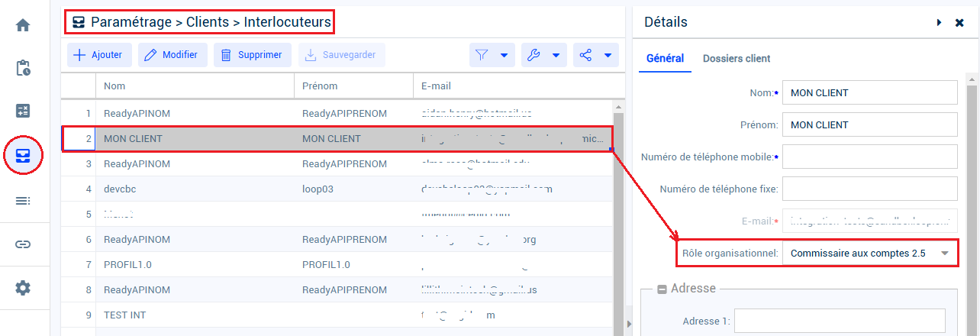Open the Home icon in sidebar
Viewport: 980px width, 336px height.
[x=23, y=25]
